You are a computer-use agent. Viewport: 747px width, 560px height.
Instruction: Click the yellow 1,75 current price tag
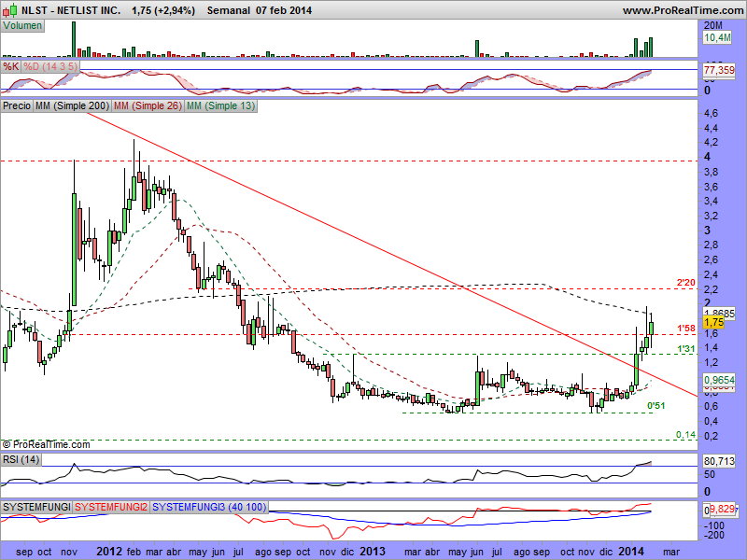point(713,322)
